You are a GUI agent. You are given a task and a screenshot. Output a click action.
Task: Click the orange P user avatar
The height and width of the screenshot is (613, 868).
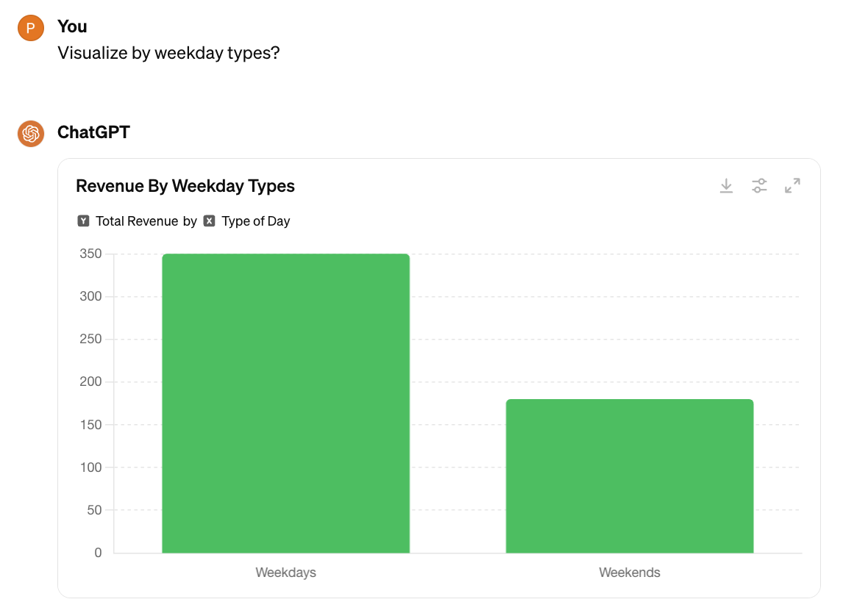(31, 28)
